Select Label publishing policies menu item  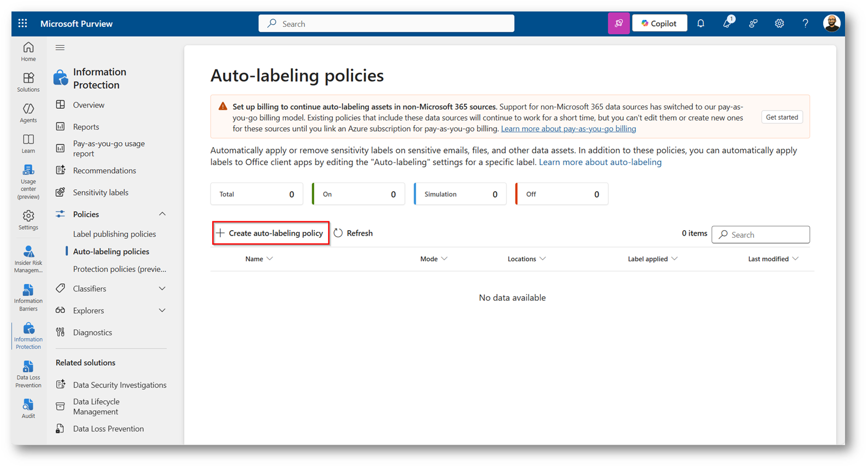point(114,234)
